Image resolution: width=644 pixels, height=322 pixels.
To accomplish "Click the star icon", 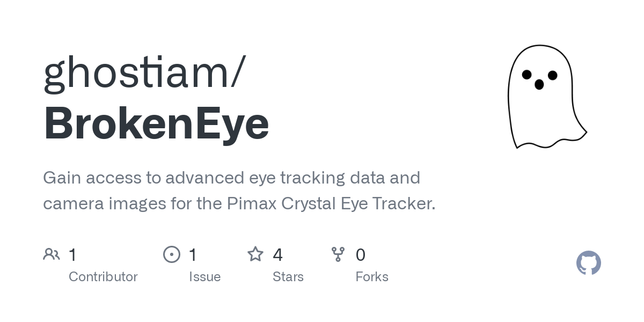I will tap(255, 254).
